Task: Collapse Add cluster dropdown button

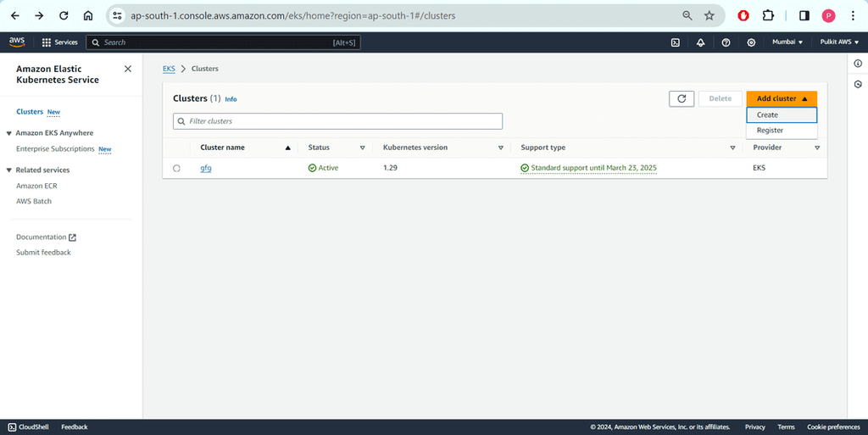Action: pyautogui.click(x=781, y=98)
